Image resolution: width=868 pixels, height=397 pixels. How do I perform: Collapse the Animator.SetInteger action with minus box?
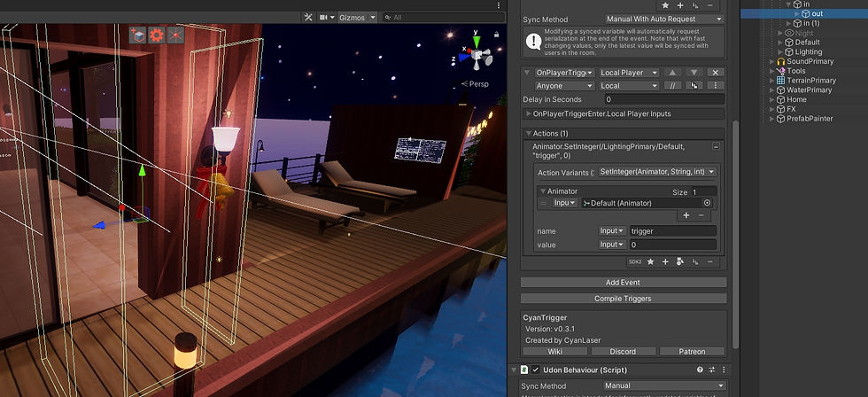716,147
